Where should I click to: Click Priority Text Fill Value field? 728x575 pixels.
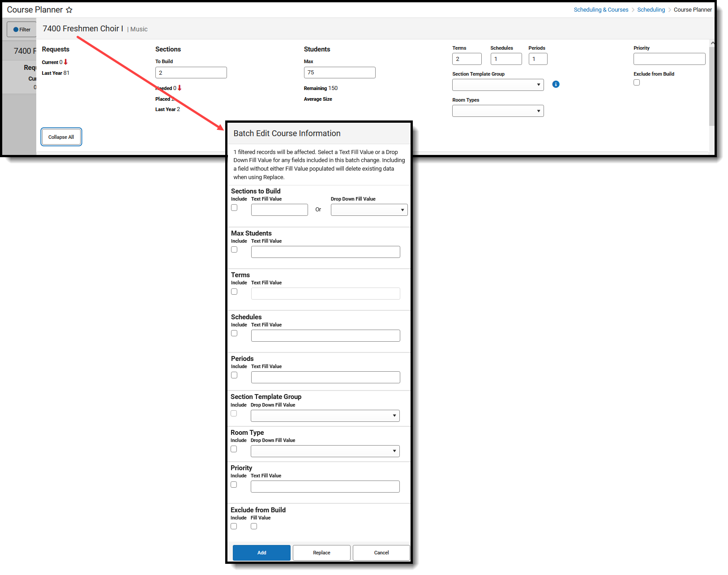[325, 486]
